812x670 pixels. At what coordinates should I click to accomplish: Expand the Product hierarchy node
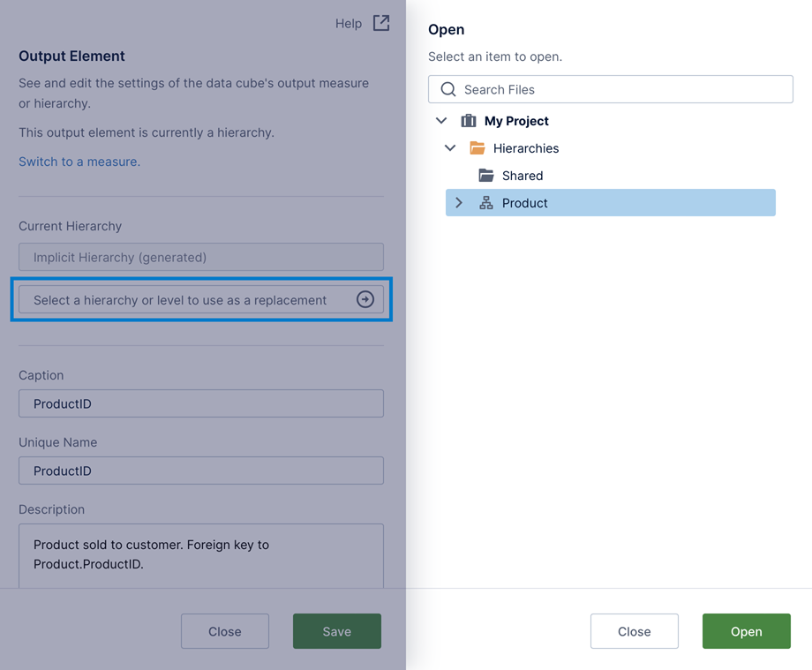(460, 203)
